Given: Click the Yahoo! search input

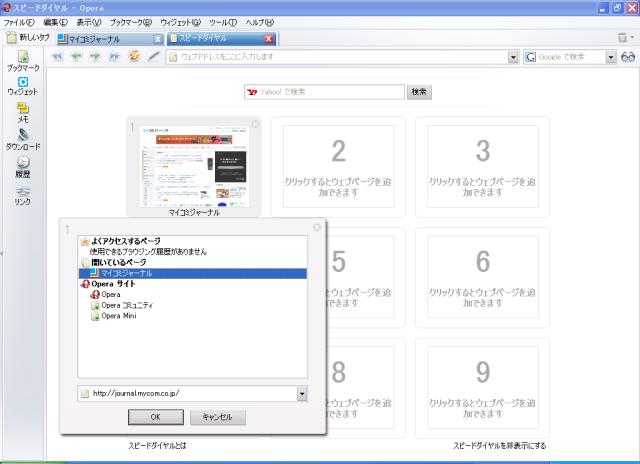Looking at the screenshot, I should coord(324,92).
